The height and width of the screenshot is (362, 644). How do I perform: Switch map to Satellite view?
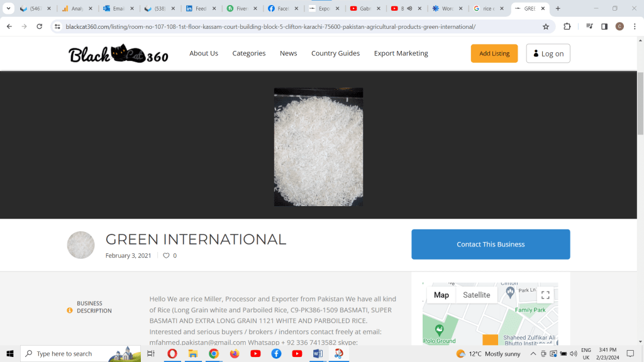(477, 295)
